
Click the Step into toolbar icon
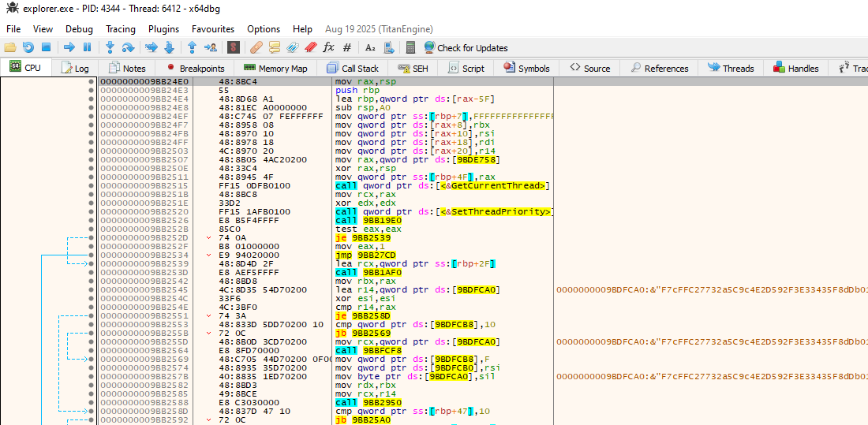tap(110, 47)
